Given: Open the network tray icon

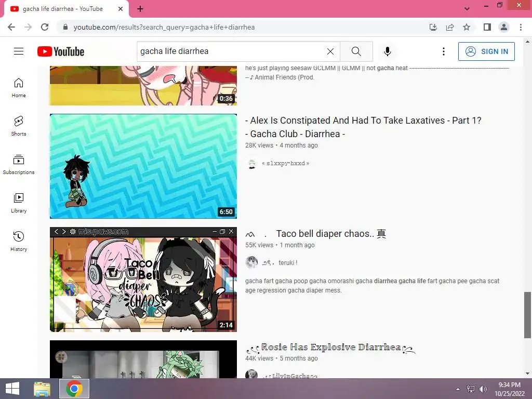Looking at the screenshot, I should [x=471, y=389].
